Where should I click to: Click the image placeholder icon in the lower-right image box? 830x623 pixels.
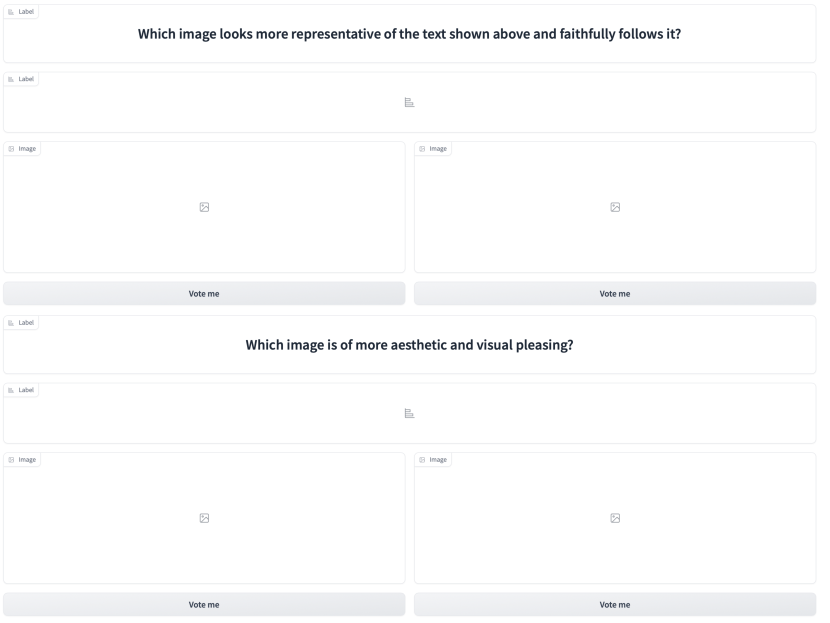click(x=615, y=518)
